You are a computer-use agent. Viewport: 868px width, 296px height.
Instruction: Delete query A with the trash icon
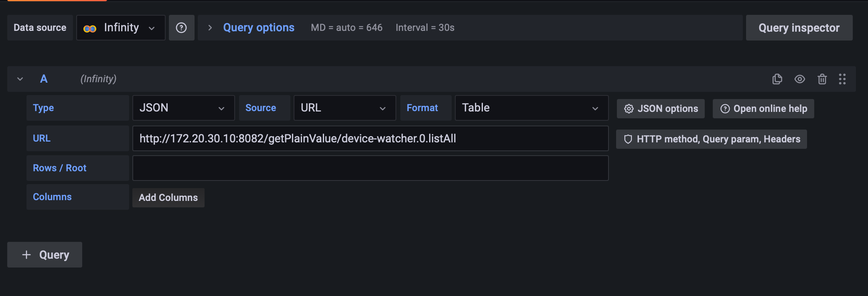822,79
